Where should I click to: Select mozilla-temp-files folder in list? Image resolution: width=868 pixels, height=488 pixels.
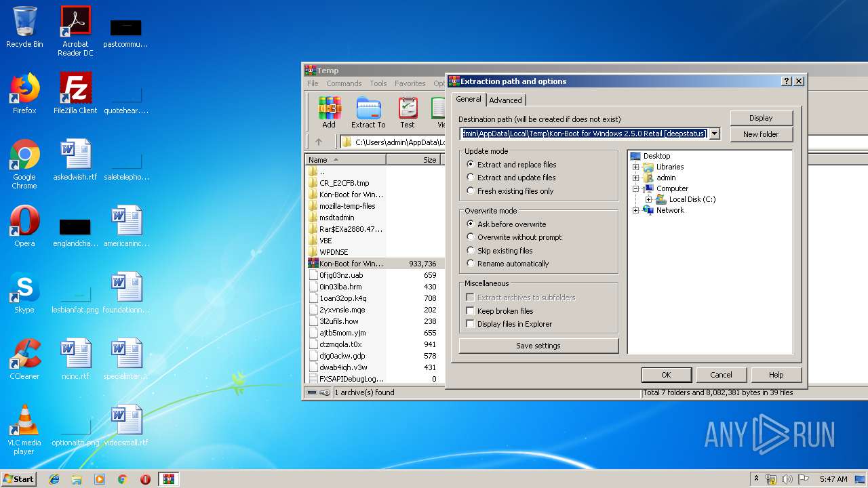[x=347, y=206]
